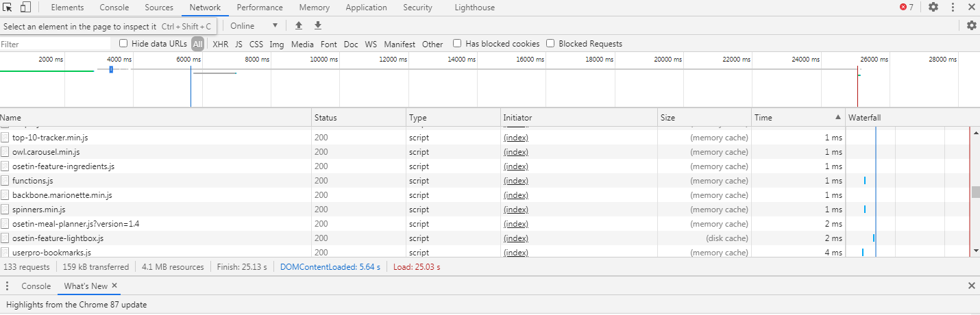
Task: Open the Online throttling dropdown
Action: pyautogui.click(x=254, y=25)
